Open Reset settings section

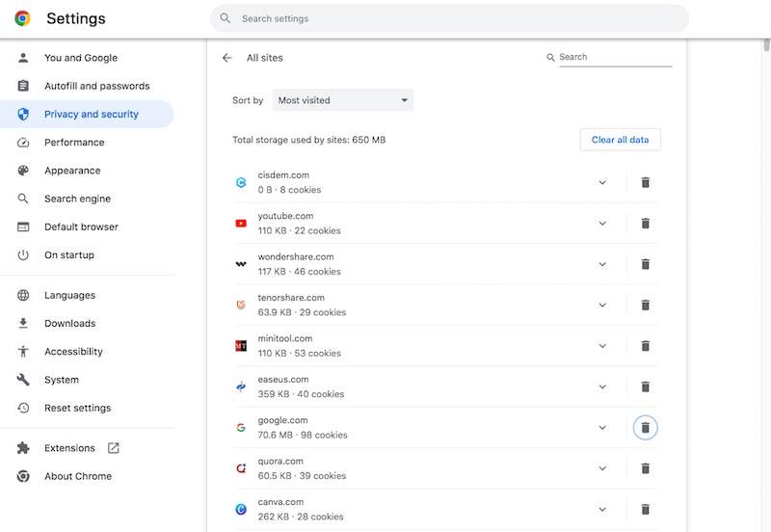tap(87, 408)
